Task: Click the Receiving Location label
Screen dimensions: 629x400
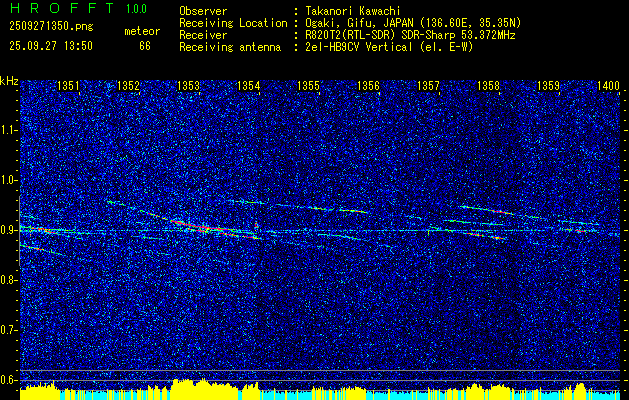Action: click(x=233, y=24)
